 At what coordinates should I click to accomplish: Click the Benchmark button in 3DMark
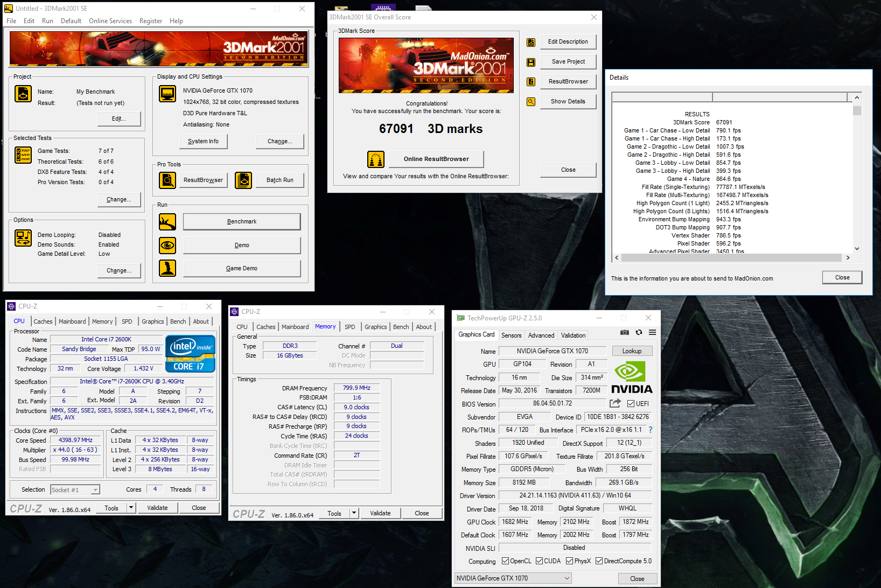tap(242, 221)
